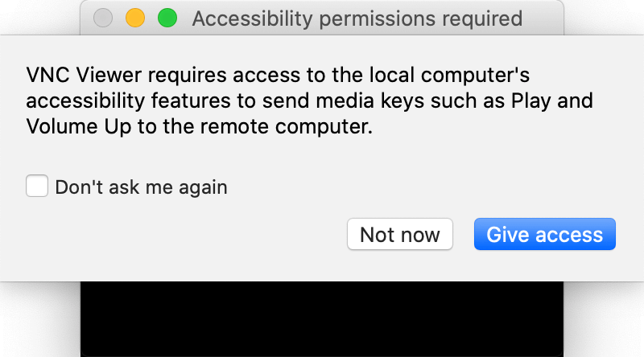Click the "Don't ask me again" label text

click(142, 187)
